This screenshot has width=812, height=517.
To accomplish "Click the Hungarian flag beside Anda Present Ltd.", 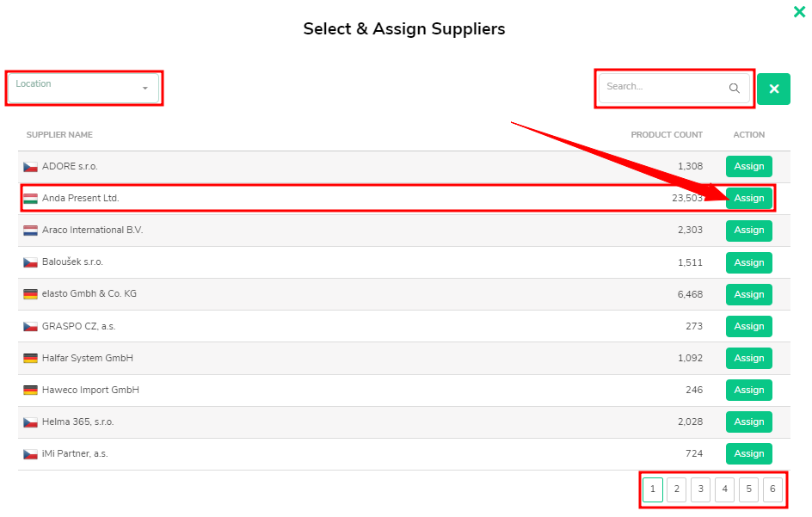I will pos(31,199).
